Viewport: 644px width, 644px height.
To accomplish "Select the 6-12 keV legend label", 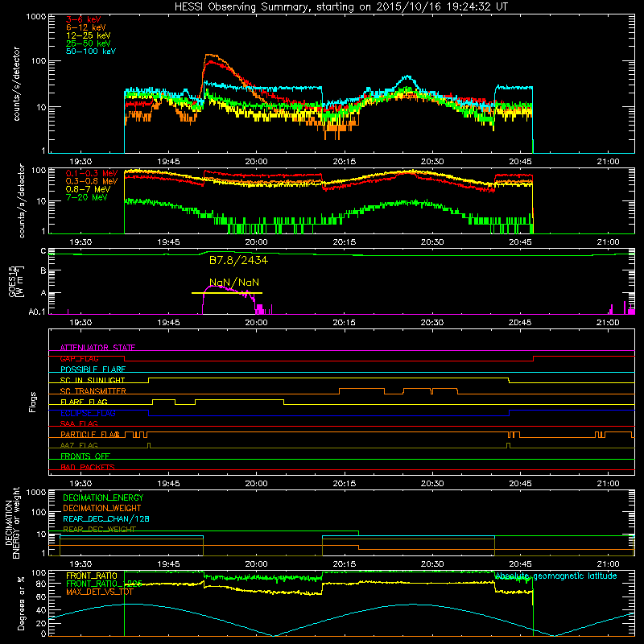I will 86,27.
